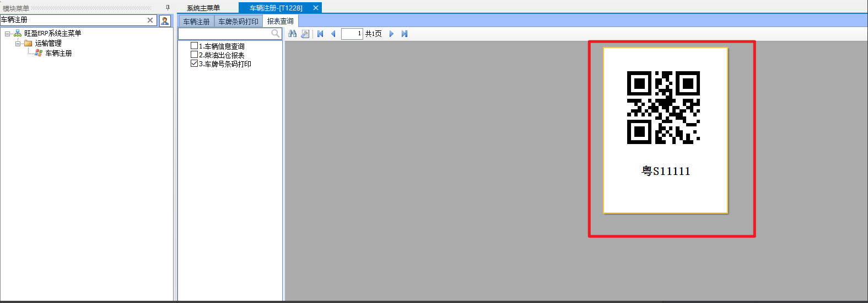Collapse the 运输管理 tree node
868x303 pixels.
click(x=18, y=43)
